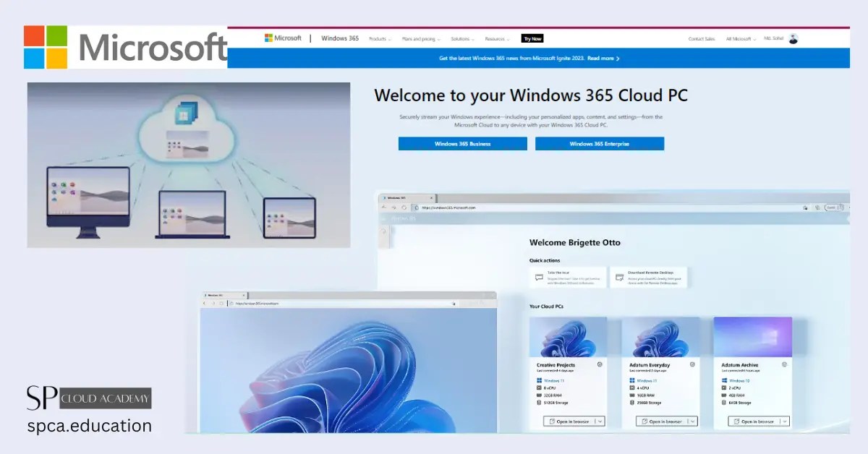Expand the Solutions menu

[462, 39]
